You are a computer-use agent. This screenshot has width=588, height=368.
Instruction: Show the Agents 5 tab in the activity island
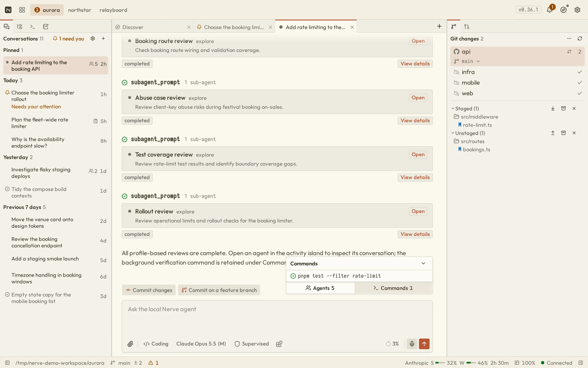(320, 288)
